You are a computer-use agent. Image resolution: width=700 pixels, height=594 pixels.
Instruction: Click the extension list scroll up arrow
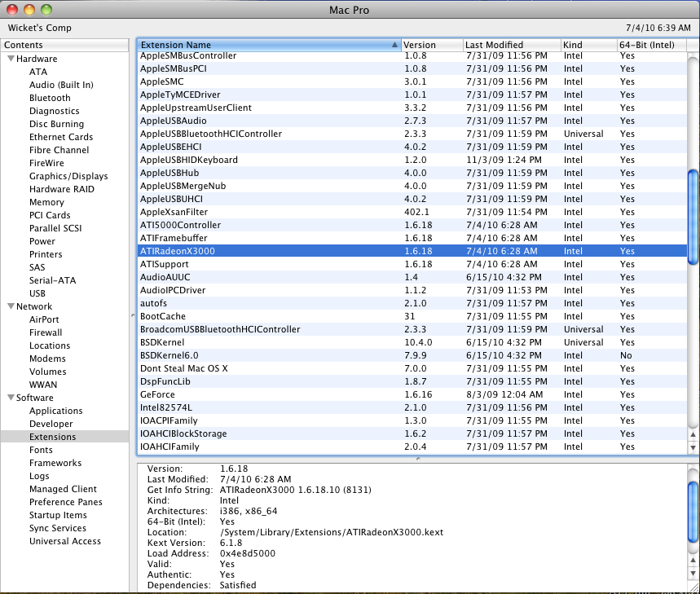[693, 434]
